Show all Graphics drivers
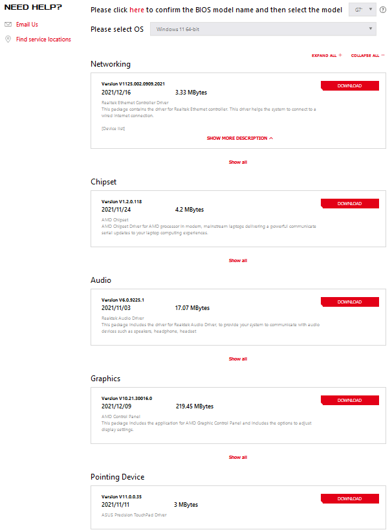The width and height of the screenshot is (392, 532). pyautogui.click(x=237, y=458)
